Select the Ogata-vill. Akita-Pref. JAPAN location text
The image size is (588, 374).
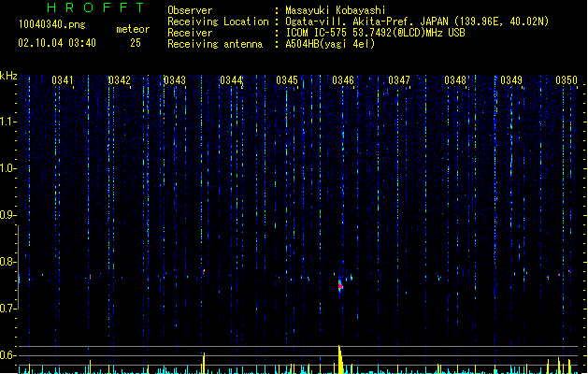[x=417, y=22]
